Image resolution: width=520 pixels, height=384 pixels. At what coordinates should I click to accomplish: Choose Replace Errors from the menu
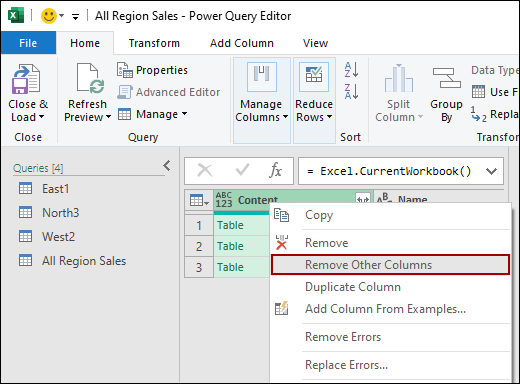click(390, 365)
